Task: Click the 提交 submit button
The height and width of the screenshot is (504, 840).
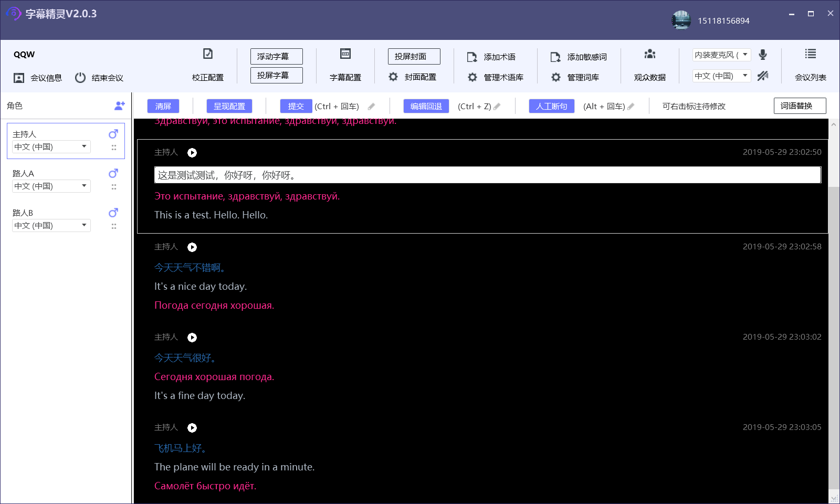Action: 296,106
